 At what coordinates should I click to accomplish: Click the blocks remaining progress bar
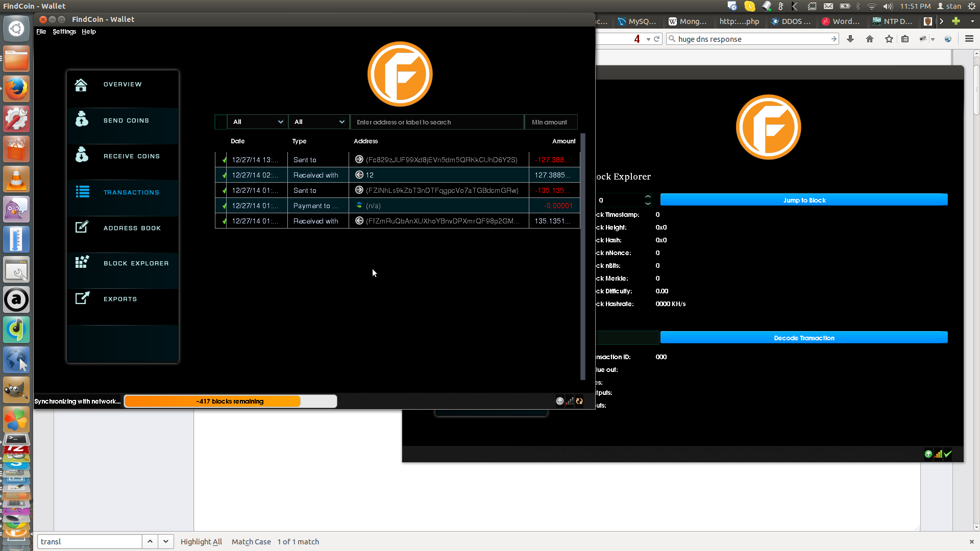pyautogui.click(x=230, y=401)
